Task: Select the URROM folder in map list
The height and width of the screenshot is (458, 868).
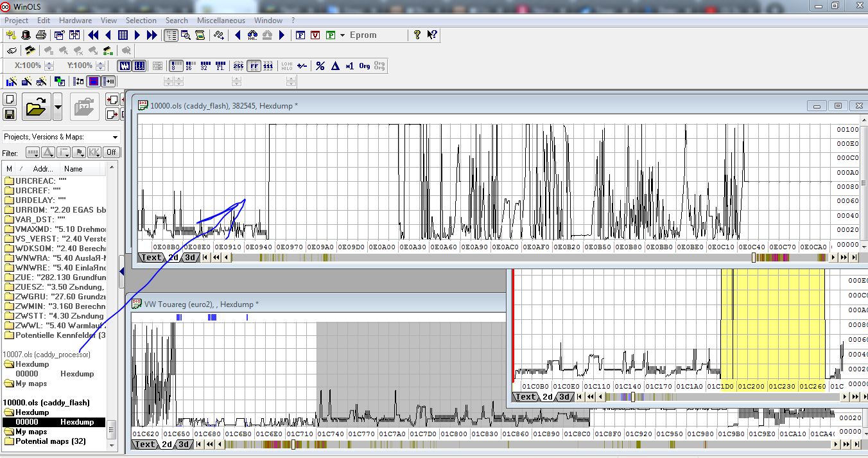Action: (55, 210)
